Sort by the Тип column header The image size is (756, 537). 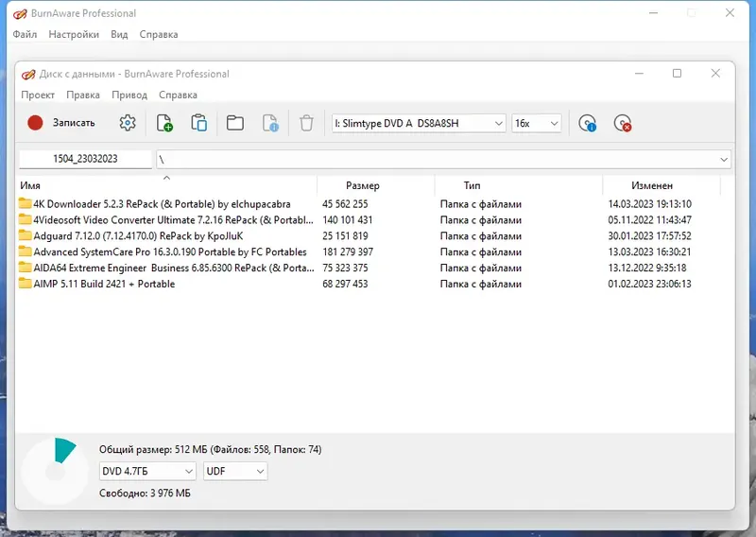519,185
